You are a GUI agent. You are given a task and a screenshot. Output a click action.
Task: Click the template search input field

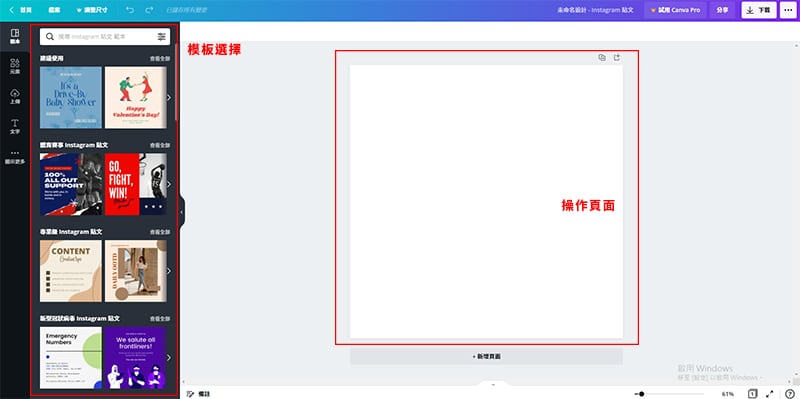point(105,37)
